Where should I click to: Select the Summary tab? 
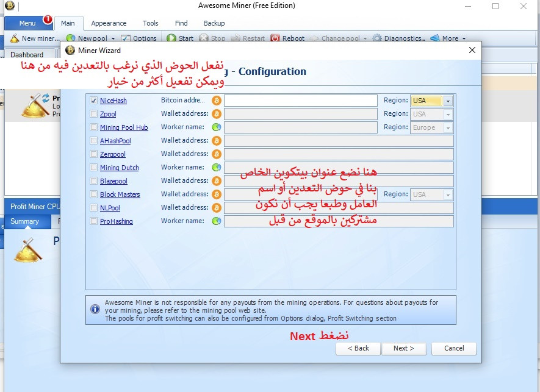(x=25, y=221)
